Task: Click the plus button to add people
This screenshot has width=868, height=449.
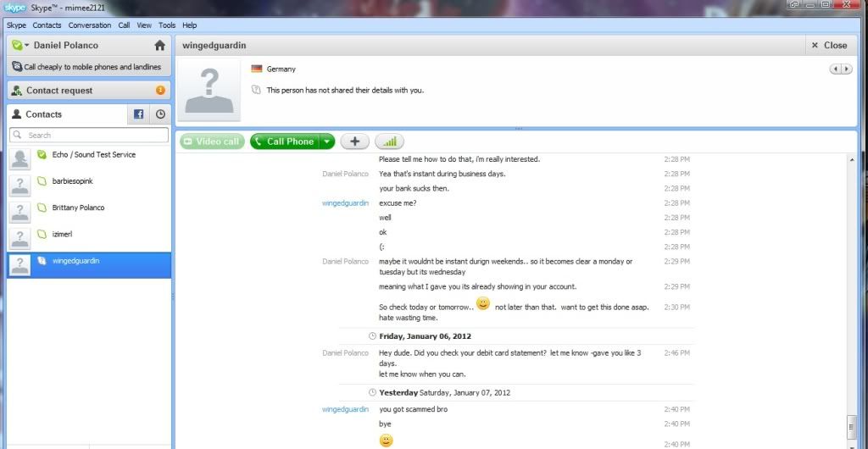Action: 355,141
